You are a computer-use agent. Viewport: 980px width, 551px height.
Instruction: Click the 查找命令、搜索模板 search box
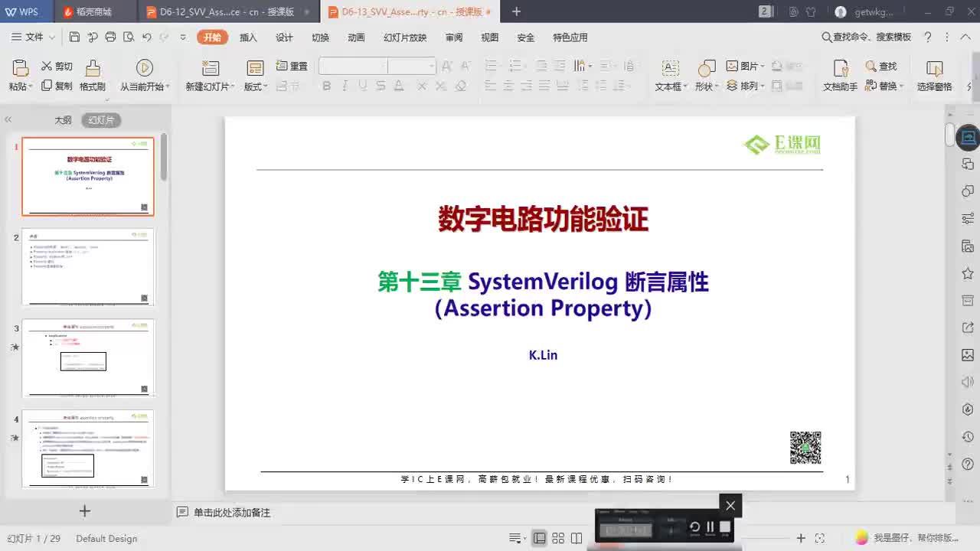(x=867, y=37)
